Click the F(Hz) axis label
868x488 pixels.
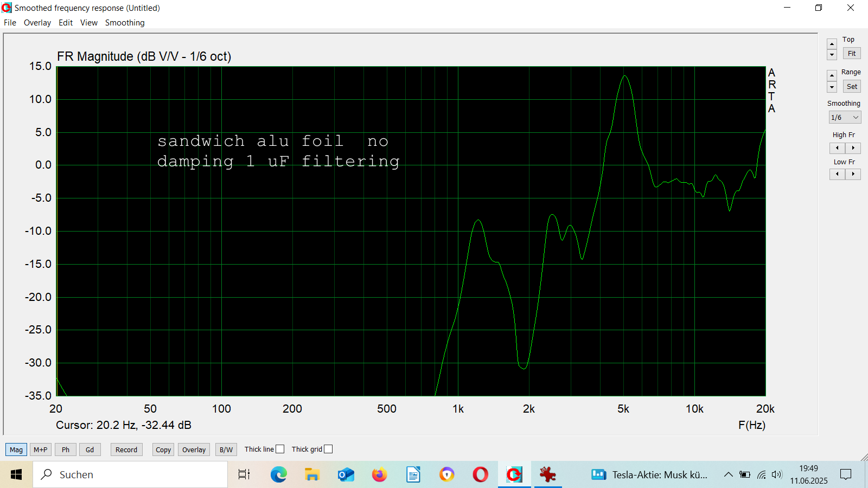[752, 425]
